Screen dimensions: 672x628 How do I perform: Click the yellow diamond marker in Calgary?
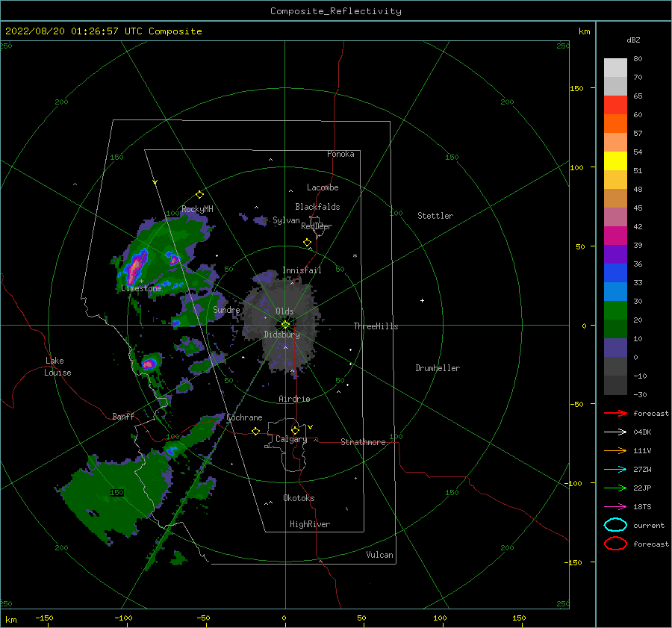(x=295, y=430)
